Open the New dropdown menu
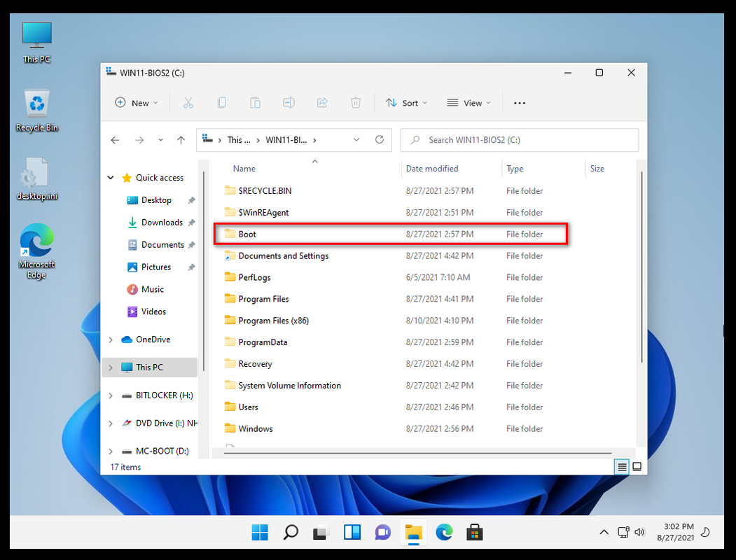The height and width of the screenshot is (560, 736). 136,103
